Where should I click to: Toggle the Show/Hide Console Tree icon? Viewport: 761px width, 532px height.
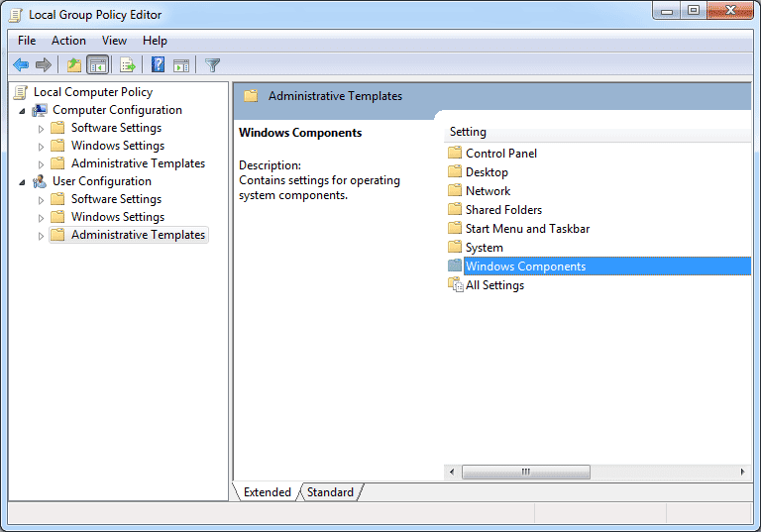pos(97,64)
